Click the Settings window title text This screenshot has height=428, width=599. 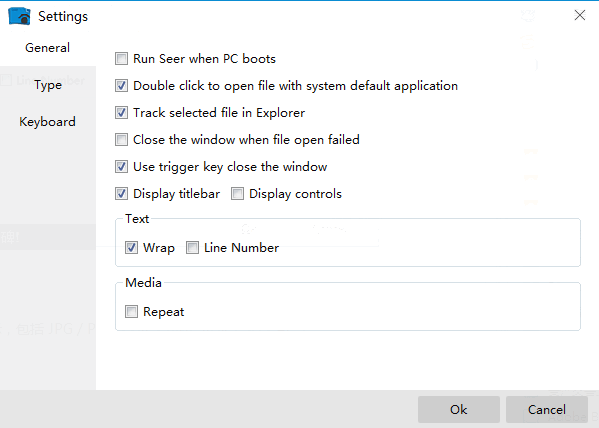(63, 16)
